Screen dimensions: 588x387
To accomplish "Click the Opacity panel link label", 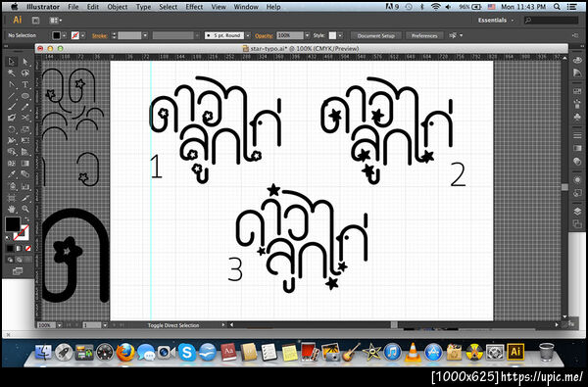I will pyautogui.click(x=264, y=36).
